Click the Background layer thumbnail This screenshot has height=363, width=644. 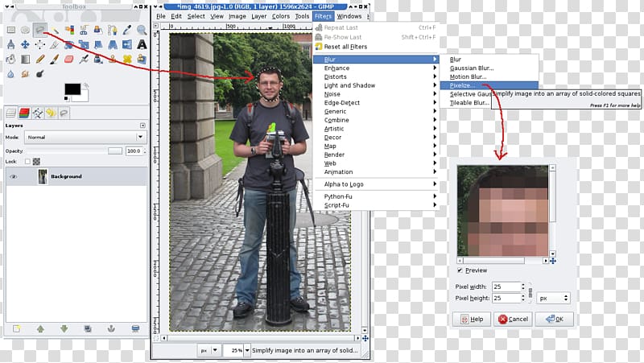tap(43, 176)
